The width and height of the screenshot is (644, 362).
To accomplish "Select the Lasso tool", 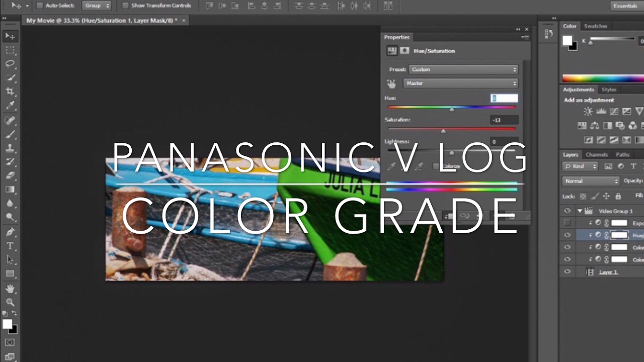I will tap(10, 64).
